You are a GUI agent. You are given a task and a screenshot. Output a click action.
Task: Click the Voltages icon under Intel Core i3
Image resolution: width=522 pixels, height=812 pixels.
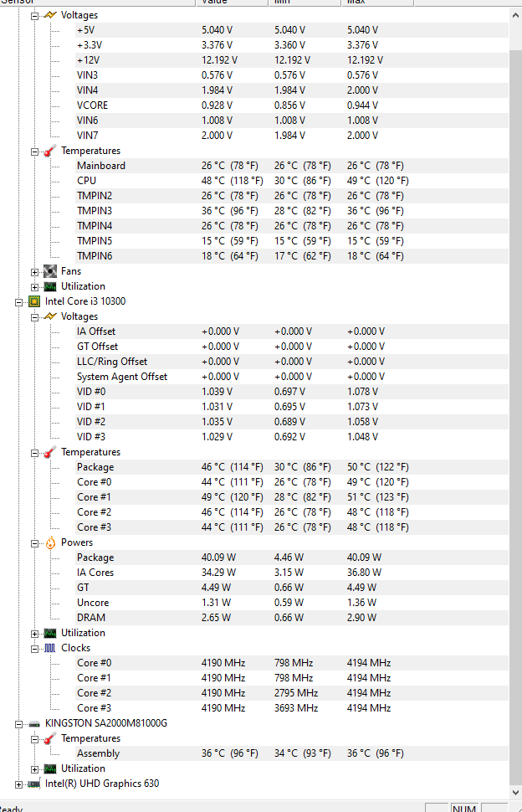click(x=50, y=316)
